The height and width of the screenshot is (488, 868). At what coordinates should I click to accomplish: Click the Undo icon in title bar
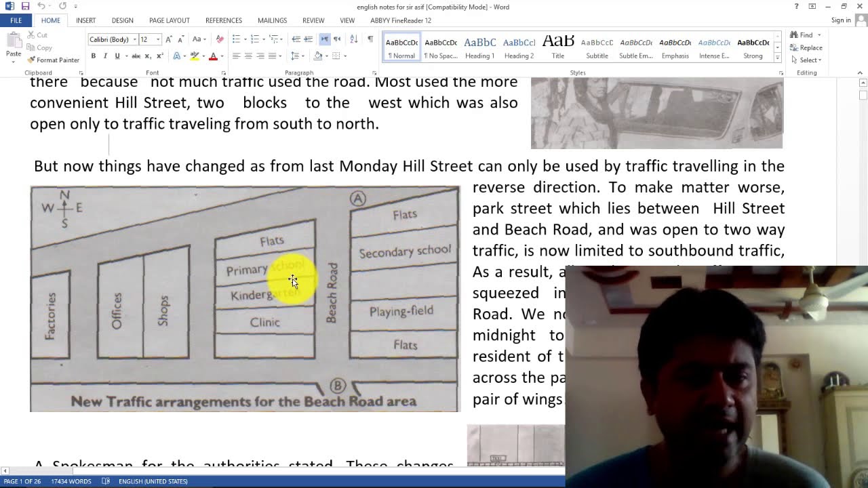pos(41,6)
